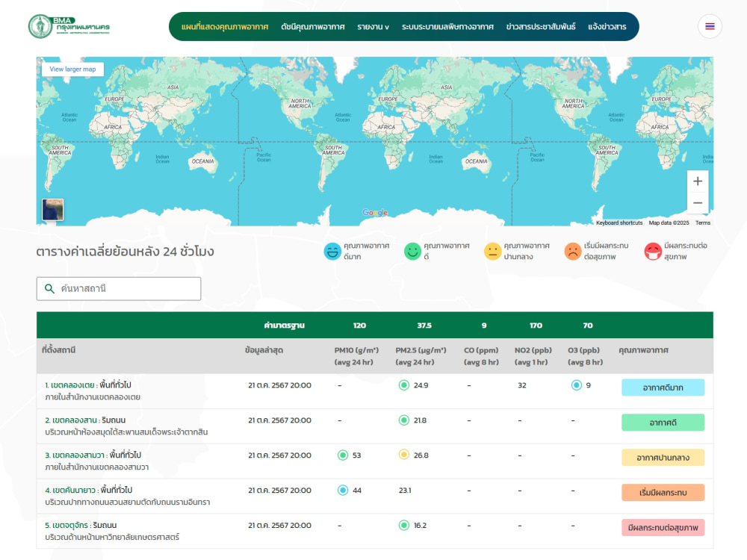This screenshot has height=560, width=747.
Task: Click the blue very-good air quality face
Action: click(x=332, y=251)
